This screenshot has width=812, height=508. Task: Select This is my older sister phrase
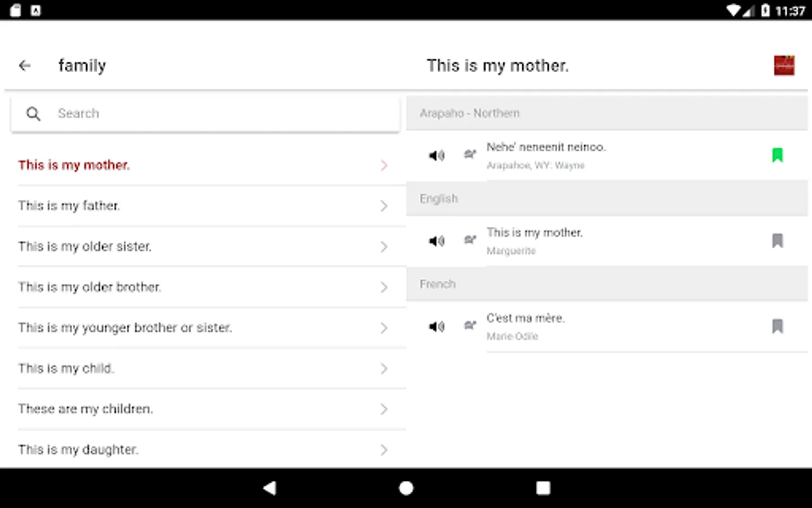pyautogui.click(x=85, y=247)
